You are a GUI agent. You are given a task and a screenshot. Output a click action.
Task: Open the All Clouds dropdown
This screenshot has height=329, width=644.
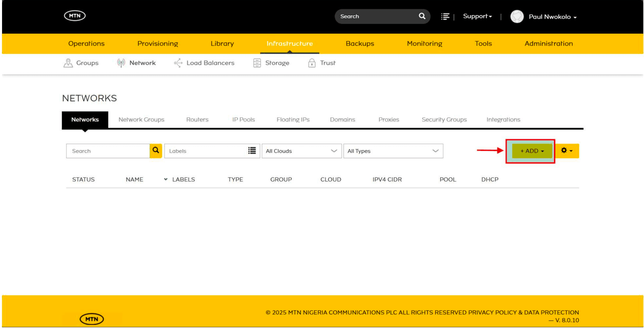point(301,151)
